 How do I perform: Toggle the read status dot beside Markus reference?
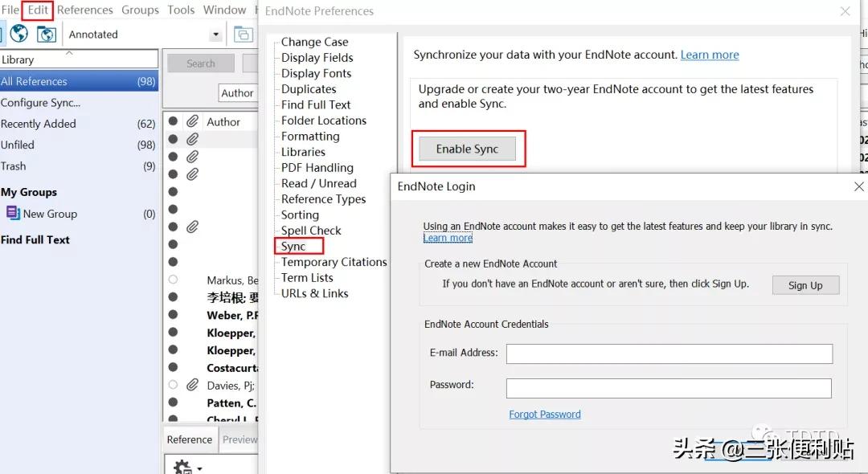174,280
